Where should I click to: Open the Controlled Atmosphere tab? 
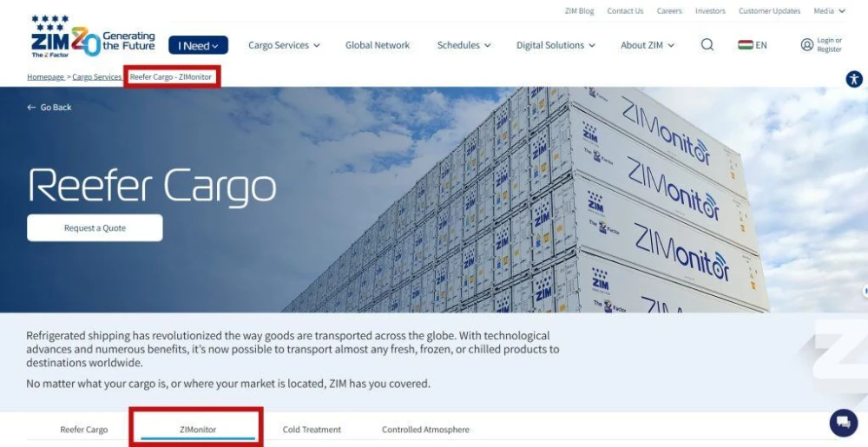pyautogui.click(x=425, y=430)
